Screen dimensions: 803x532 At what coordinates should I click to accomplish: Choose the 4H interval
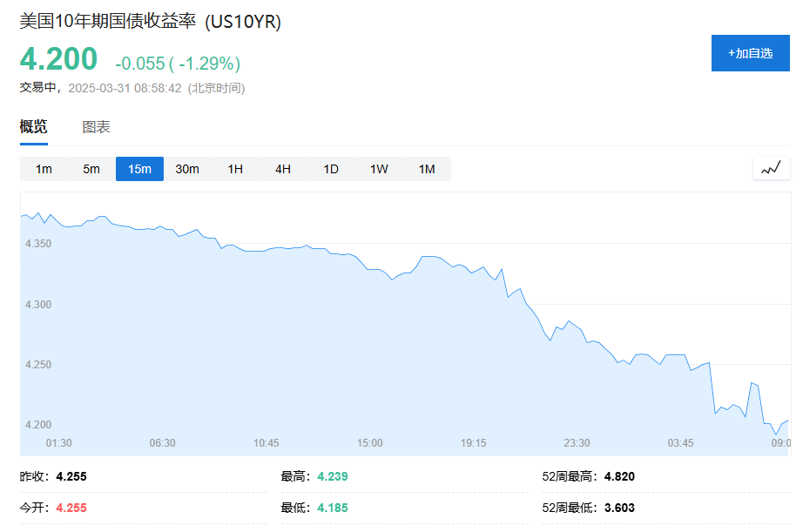[283, 169]
